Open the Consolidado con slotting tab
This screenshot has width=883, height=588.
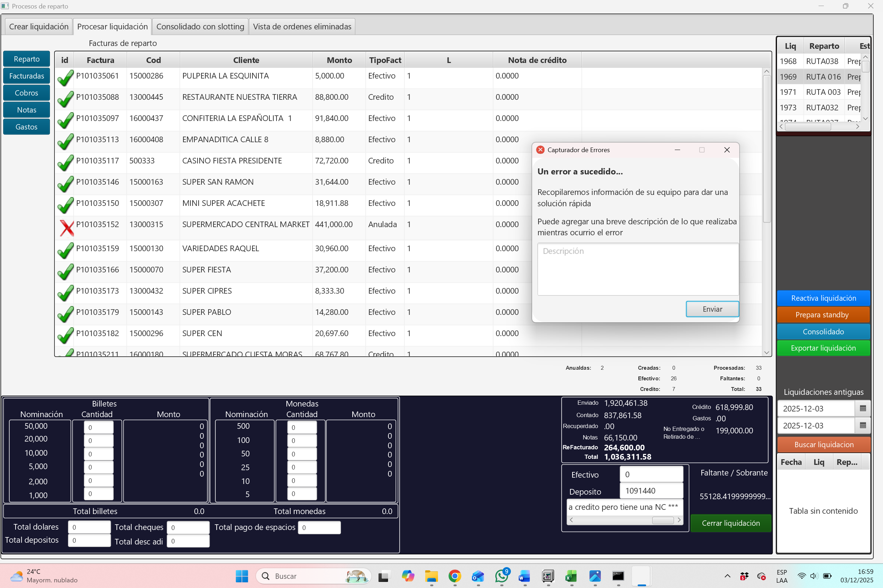pyautogui.click(x=200, y=27)
